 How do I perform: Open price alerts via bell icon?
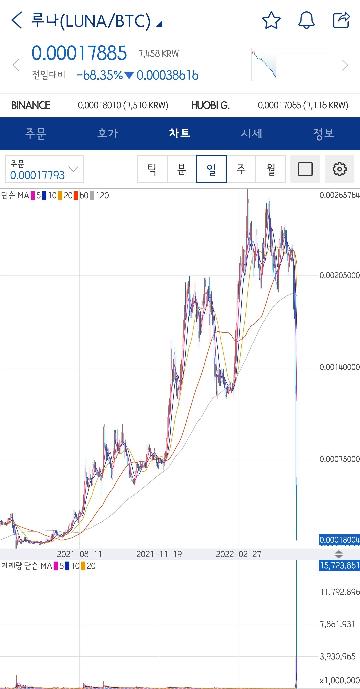306,20
